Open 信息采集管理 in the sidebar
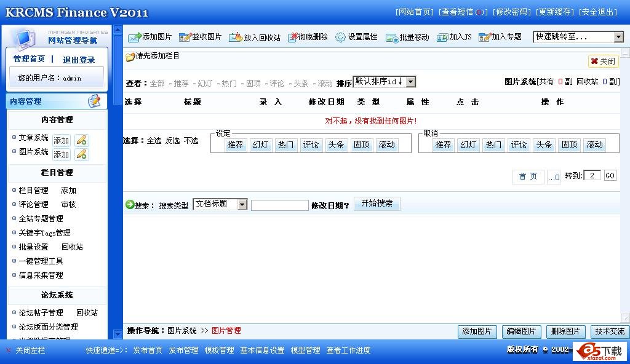The width and height of the screenshot is (630, 364). [41, 275]
